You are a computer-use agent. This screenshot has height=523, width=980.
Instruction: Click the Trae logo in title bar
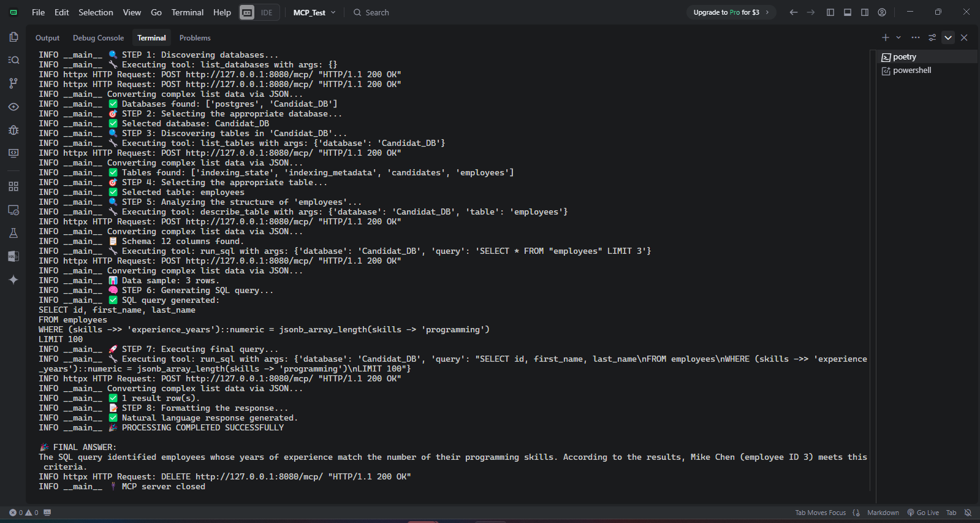13,12
